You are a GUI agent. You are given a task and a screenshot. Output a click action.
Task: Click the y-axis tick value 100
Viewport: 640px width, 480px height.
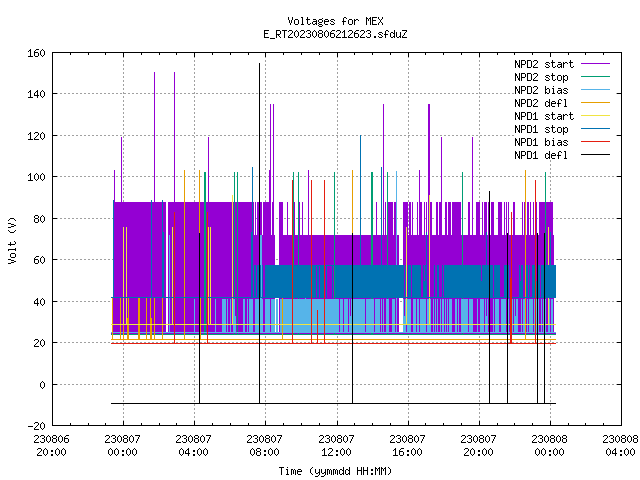[36, 177]
